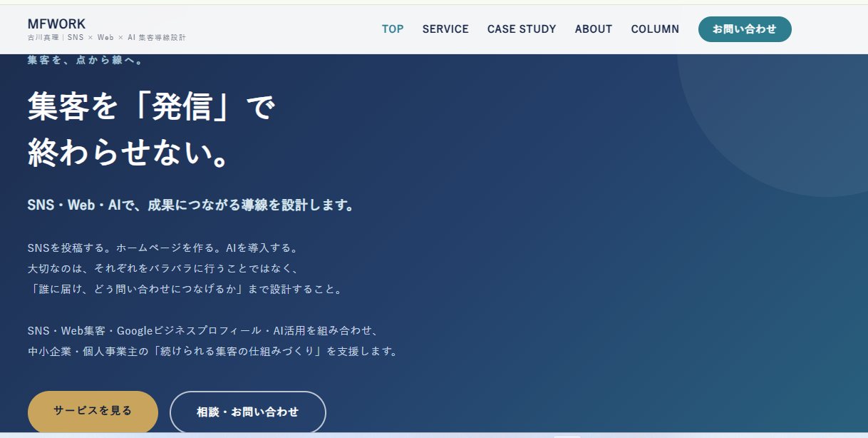The height and width of the screenshot is (438, 868).
Task: Click the 相談・お問い合わせ outlined button
Action: click(248, 412)
